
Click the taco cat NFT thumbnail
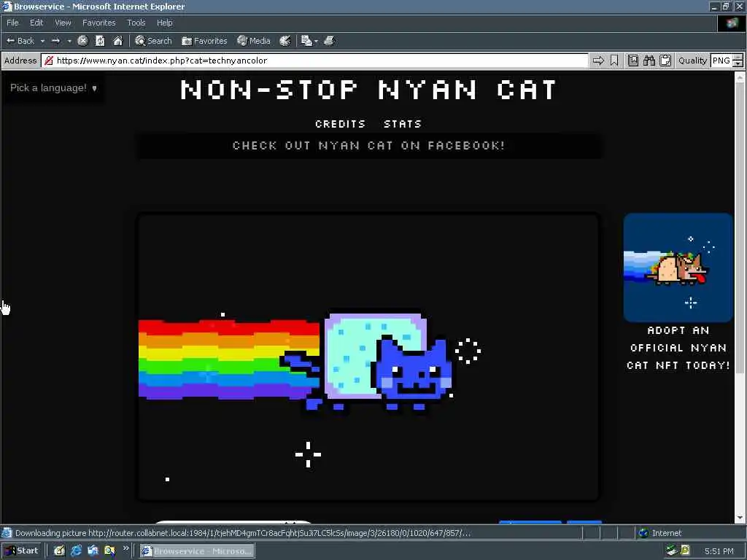point(678,267)
